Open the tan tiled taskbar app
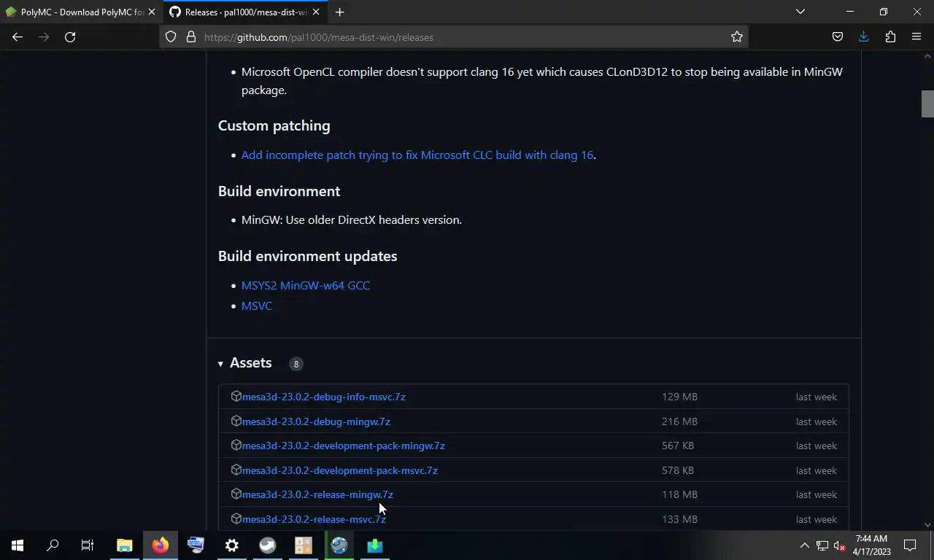The image size is (934, 560). [304, 545]
